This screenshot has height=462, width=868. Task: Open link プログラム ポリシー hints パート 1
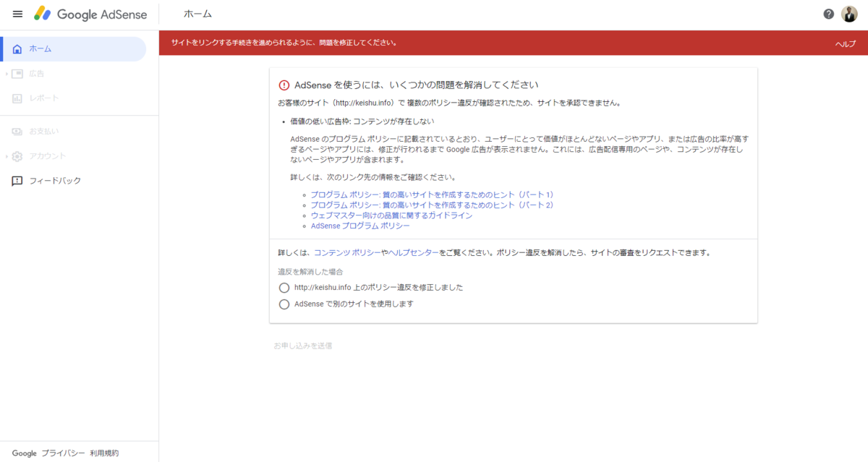(432, 195)
